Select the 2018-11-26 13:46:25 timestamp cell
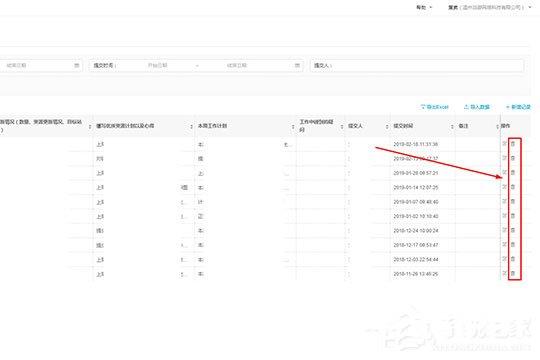The image size is (540, 360). click(x=416, y=274)
